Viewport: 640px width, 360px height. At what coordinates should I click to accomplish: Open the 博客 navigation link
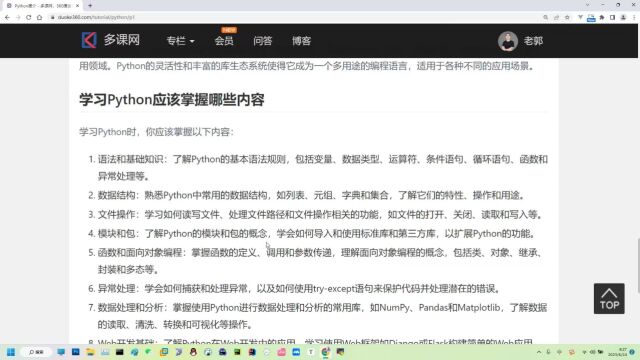(x=301, y=41)
